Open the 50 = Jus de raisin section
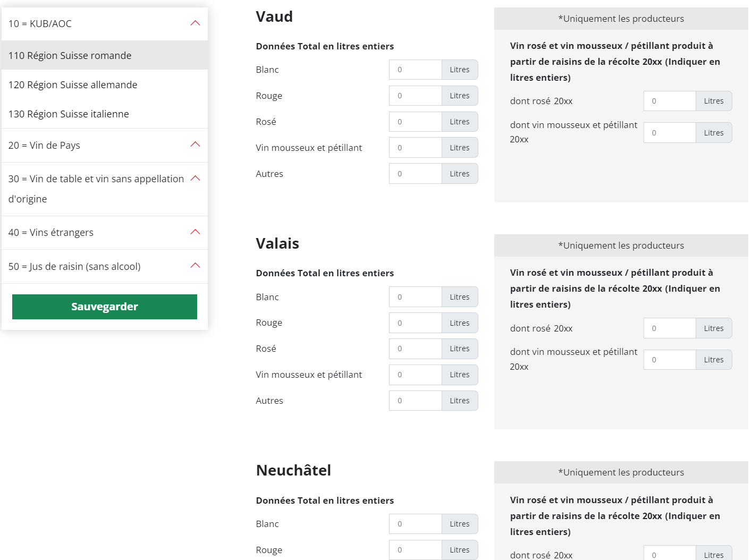Viewport: 752px width, 560px height. (195, 266)
